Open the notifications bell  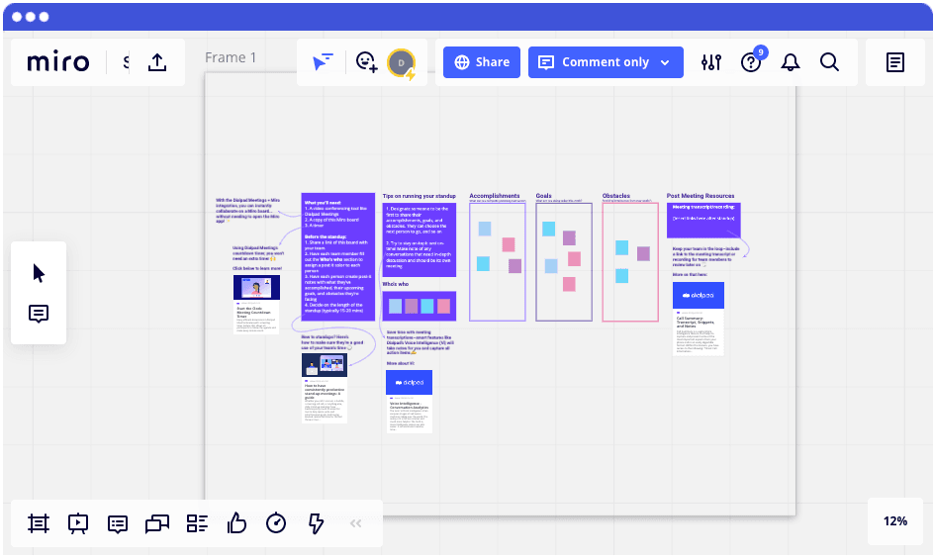point(790,62)
